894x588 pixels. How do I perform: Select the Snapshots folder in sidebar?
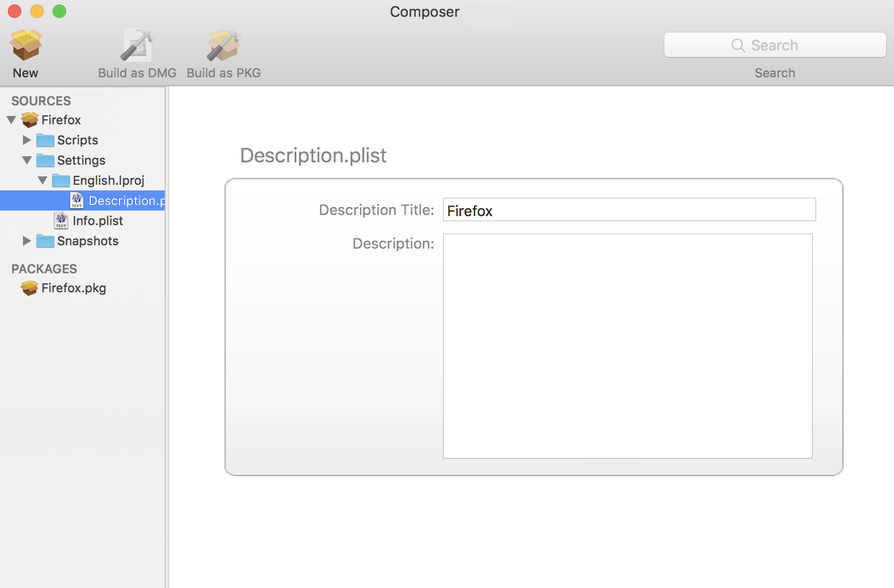pyautogui.click(x=87, y=241)
